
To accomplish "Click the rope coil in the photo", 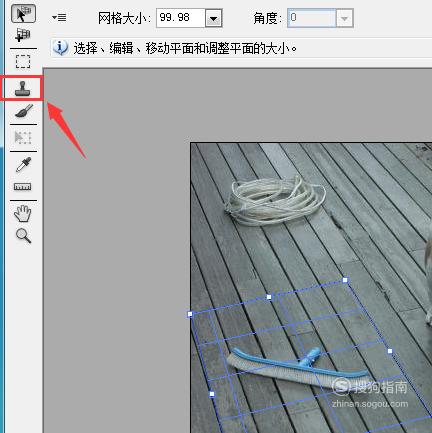I will pos(275,201).
